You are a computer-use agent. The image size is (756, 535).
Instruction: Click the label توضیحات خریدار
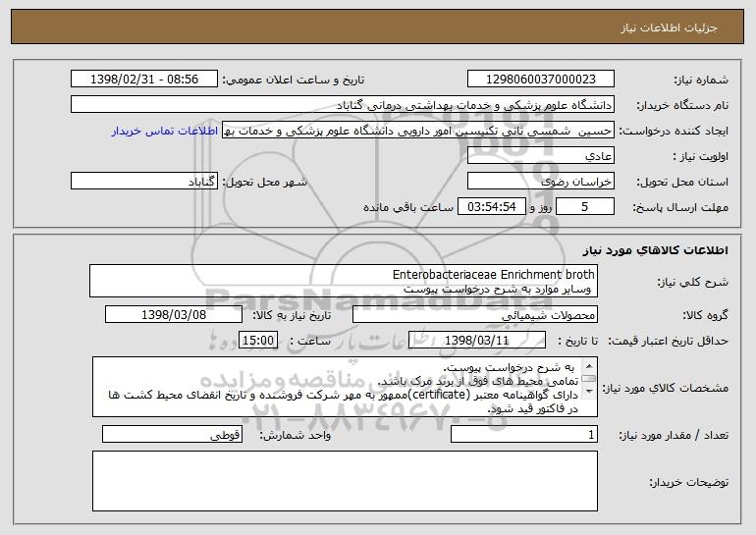tap(689, 482)
